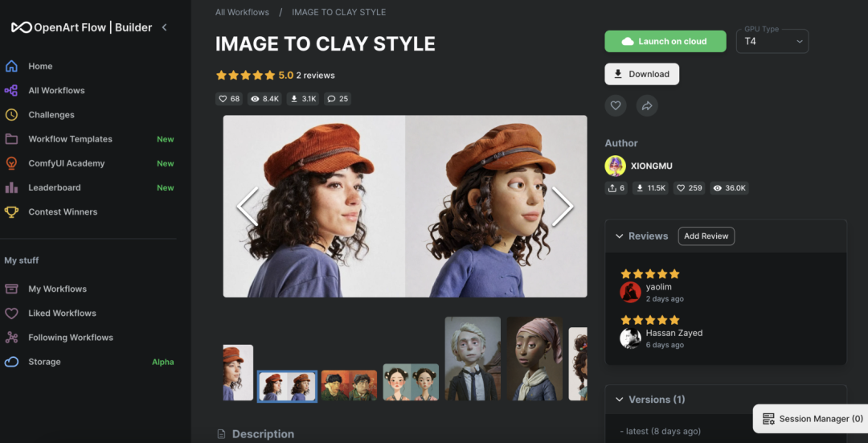Open the Home menu item

[40, 66]
